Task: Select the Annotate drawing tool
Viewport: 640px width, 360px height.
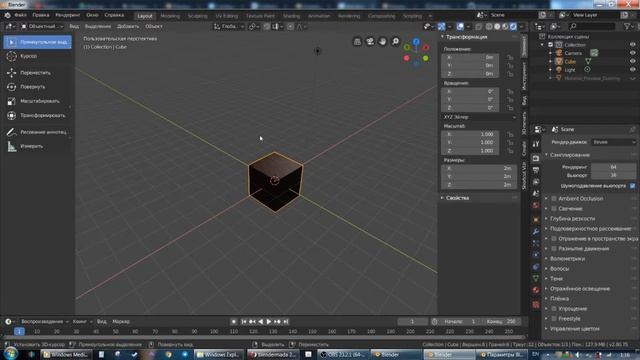Action: 38,132
